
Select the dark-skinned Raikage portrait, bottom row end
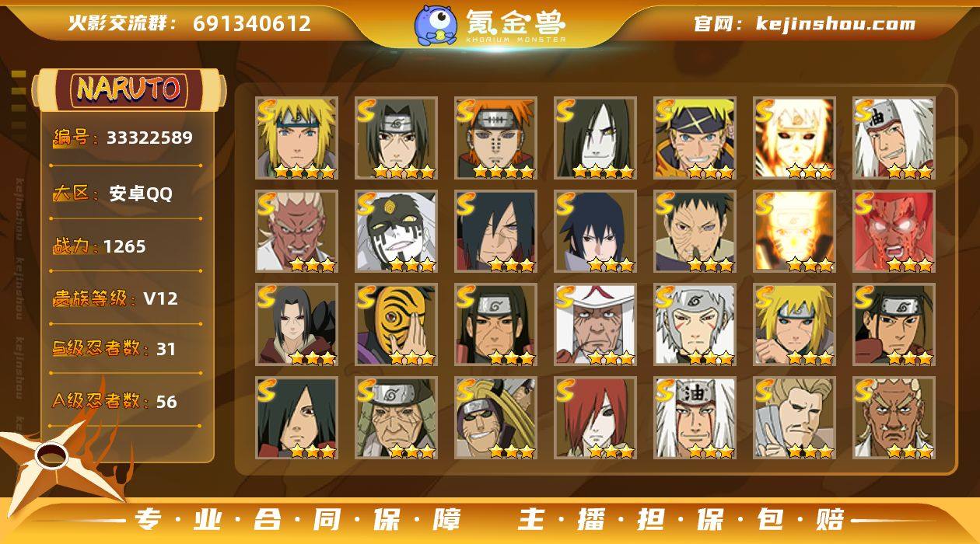click(x=894, y=417)
